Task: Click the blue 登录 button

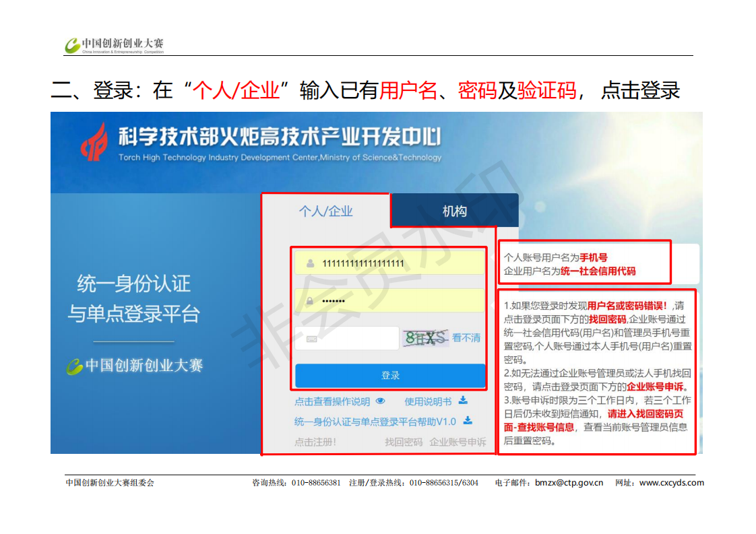Action: (x=390, y=376)
